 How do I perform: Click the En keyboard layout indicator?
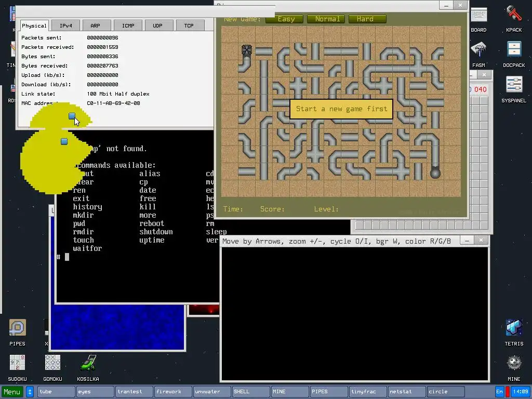499,392
